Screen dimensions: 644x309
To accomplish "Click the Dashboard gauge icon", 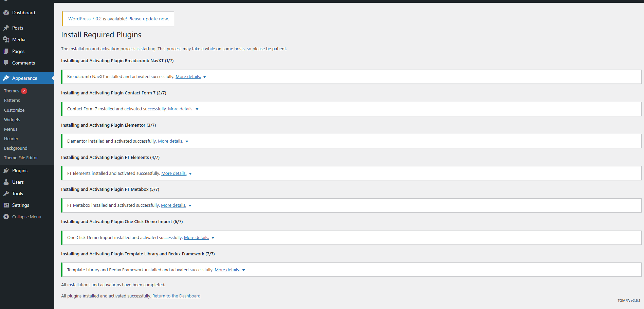I will [6, 13].
